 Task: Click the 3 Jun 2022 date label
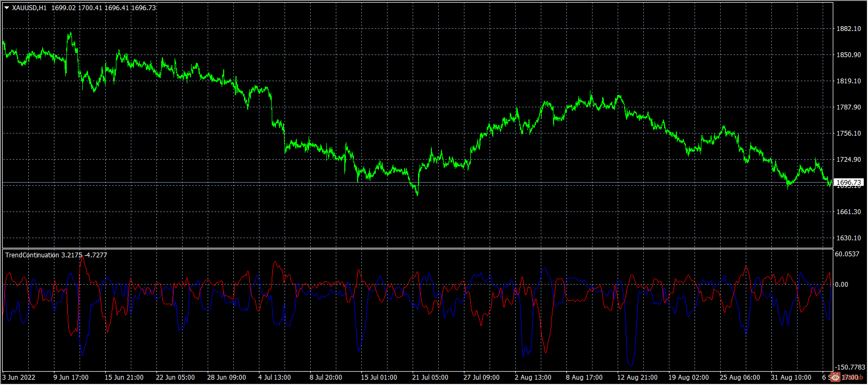click(x=19, y=378)
